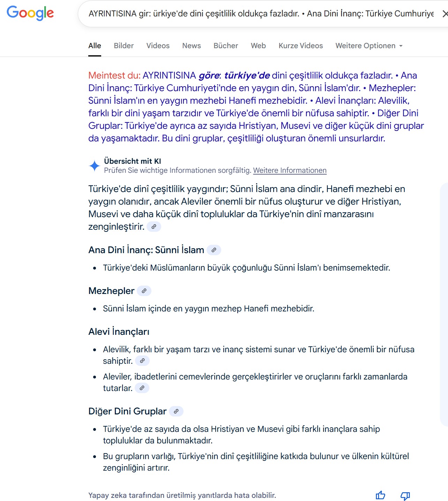
Task: Rate the AI answer with thumbs down
Action: click(x=405, y=495)
